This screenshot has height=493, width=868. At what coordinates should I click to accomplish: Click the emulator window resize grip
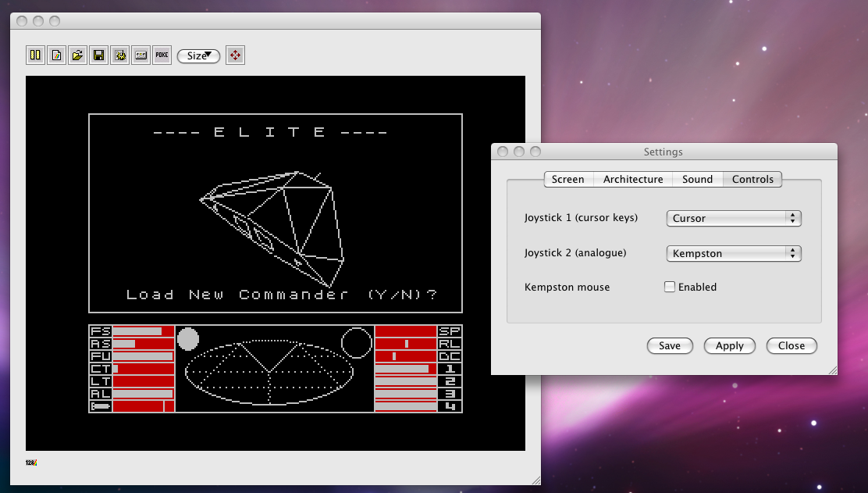(535, 480)
